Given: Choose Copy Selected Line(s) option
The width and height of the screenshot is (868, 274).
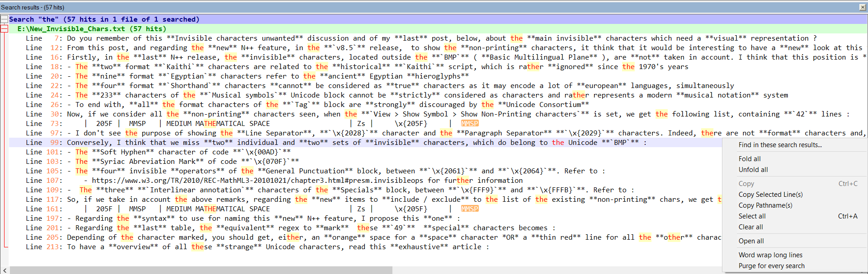Looking at the screenshot, I should [770, 195].
